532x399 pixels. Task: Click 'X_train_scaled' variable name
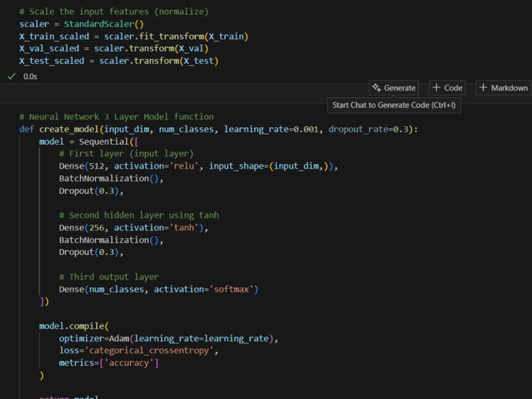click(x=54, y=36)
